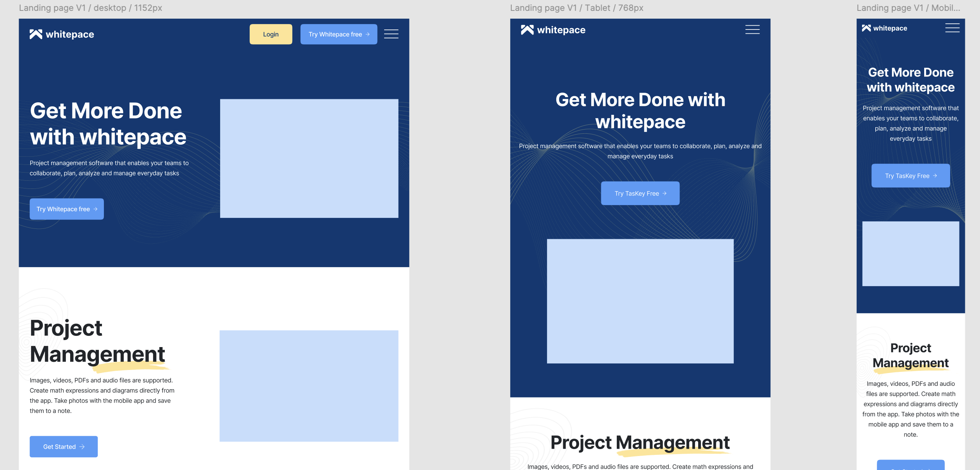
Task: Select mobile paragraph starting Images, videos, PDFs
Action: click(911, 409)
